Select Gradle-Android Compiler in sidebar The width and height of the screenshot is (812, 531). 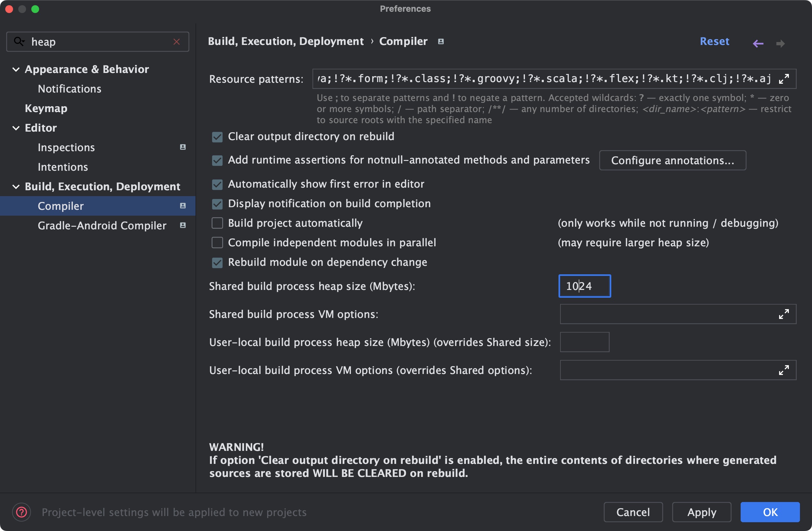tap(102, 225)
